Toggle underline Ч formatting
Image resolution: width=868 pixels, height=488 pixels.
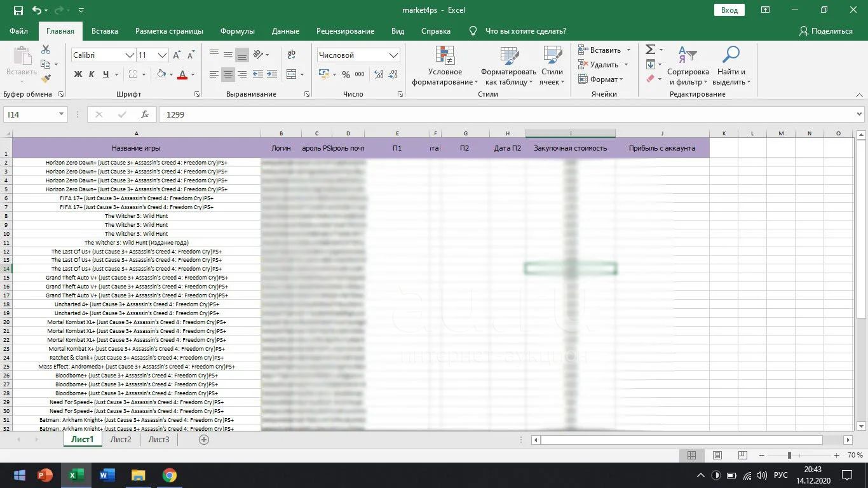[x=107, y=74]
